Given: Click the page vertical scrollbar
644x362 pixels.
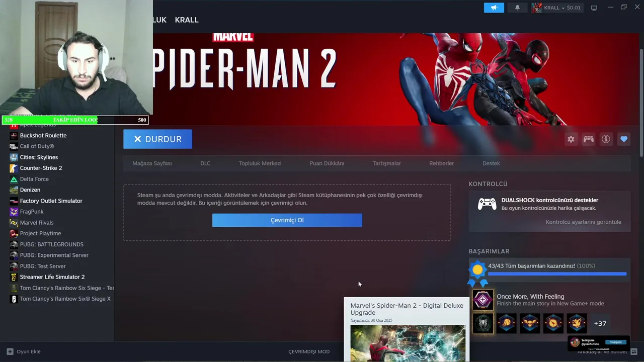Looking at the screenshot, I should coord(641,103).
